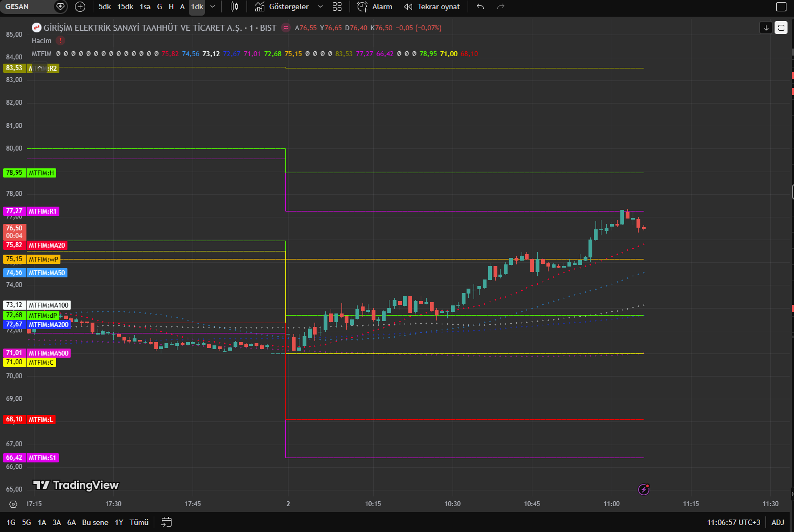794x532 pixels.
Task: Click the Hacim volume indicator label
Action: (42, 41)
